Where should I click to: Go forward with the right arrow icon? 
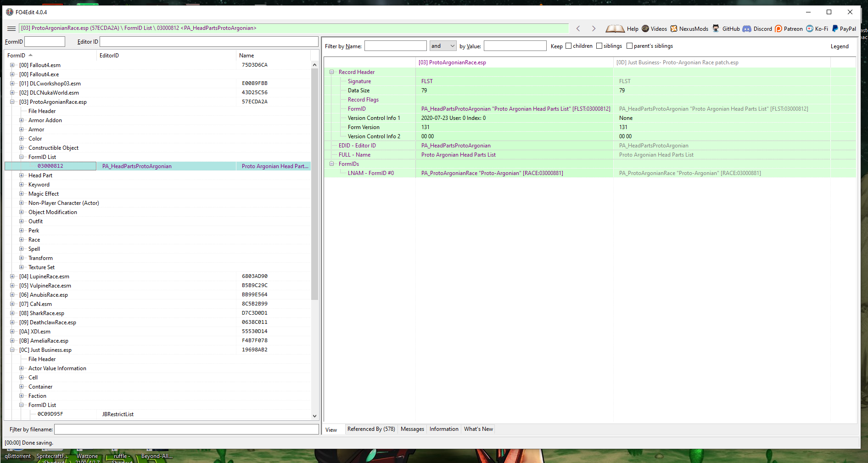pos(594,28)
